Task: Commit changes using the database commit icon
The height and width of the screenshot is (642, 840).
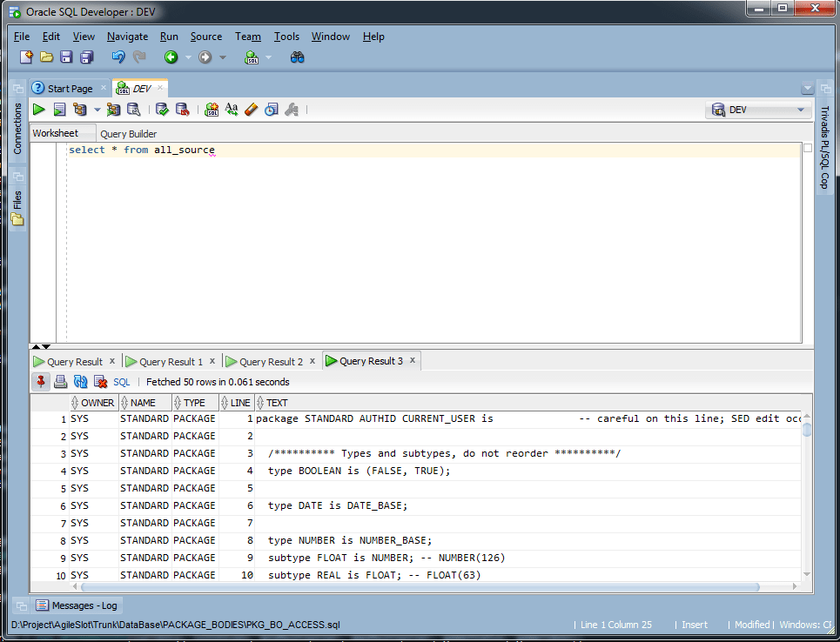Action: pyautogui.click(x=162, y=109)
